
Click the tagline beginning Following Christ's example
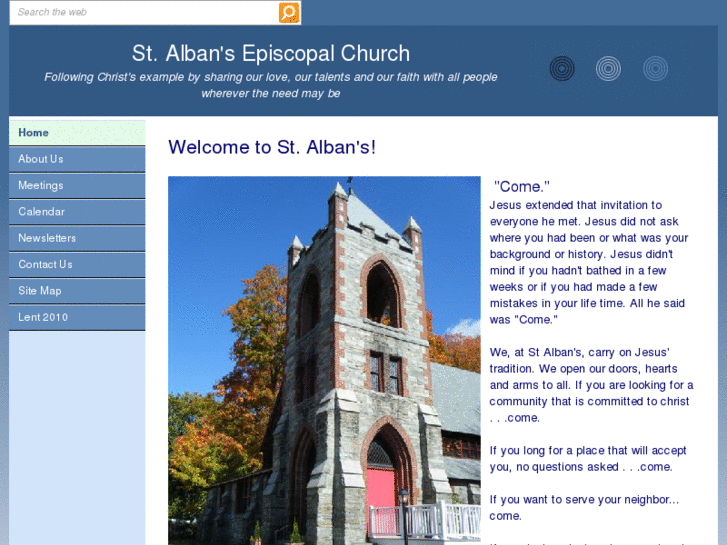[x=271, y=85]
